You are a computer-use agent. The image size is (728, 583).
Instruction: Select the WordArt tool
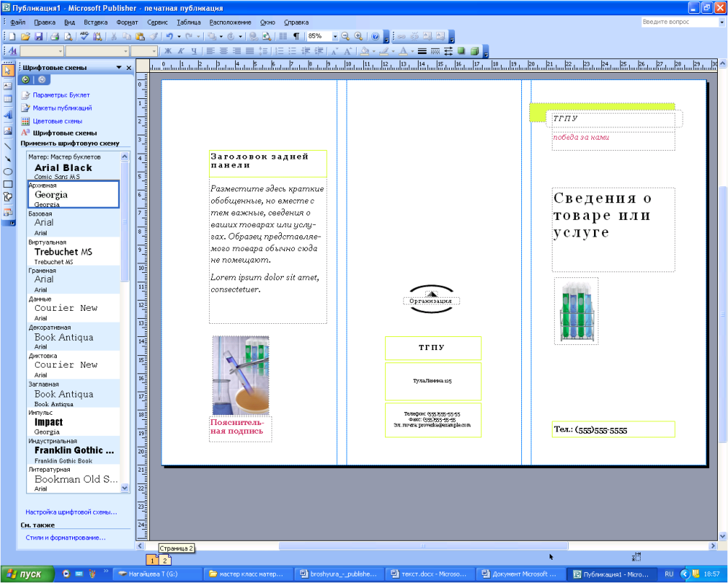click(8, 115)
